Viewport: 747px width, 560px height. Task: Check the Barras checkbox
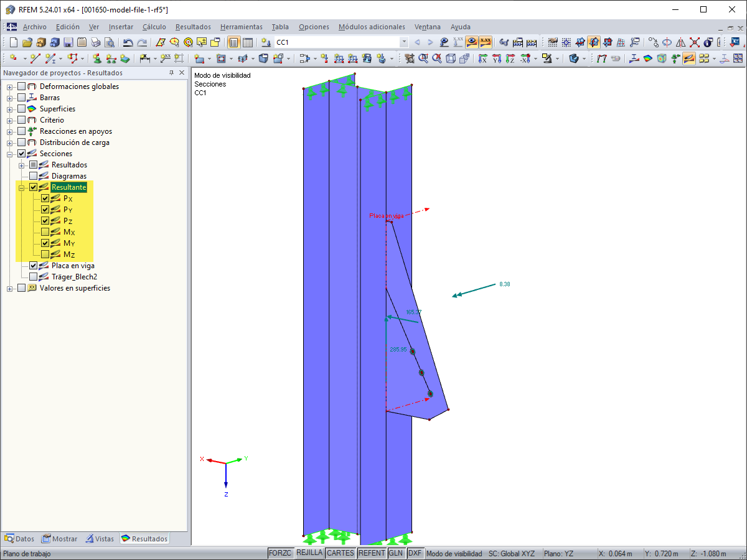(22, 98)
